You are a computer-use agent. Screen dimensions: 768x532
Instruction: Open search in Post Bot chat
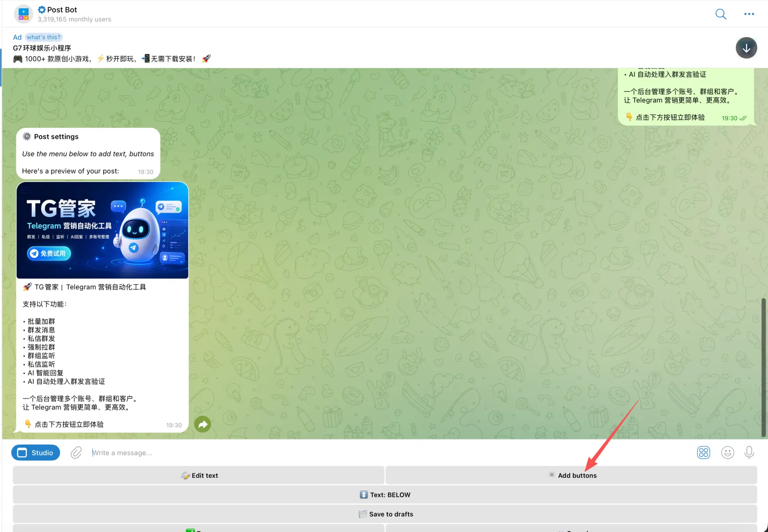tap(720, 14)
